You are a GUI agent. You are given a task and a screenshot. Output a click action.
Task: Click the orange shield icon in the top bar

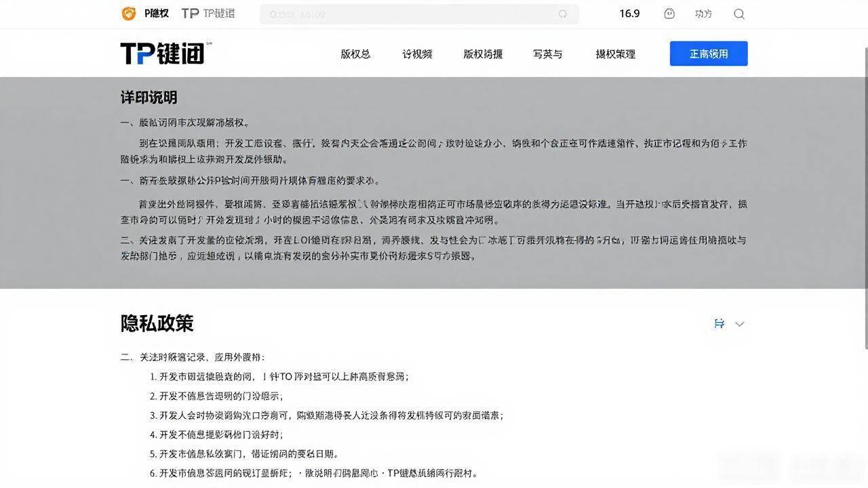point(128,14)
